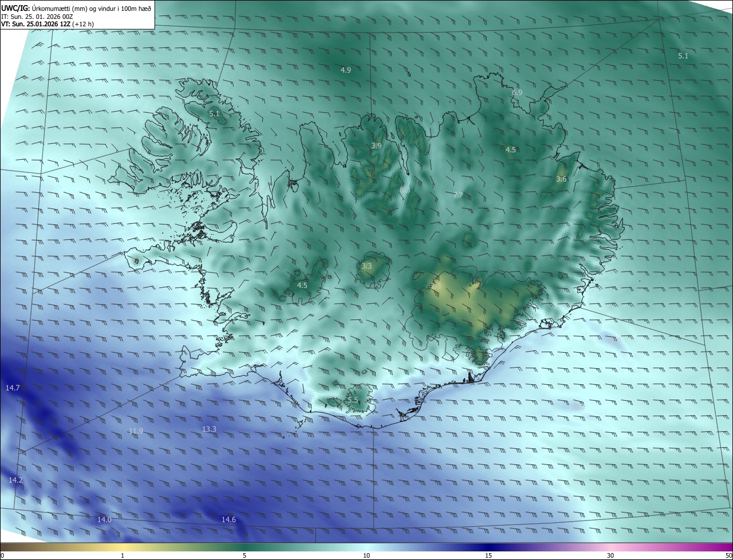
Task: Click the 3.6 value in east Iceland
Action: tap(561, 179)
